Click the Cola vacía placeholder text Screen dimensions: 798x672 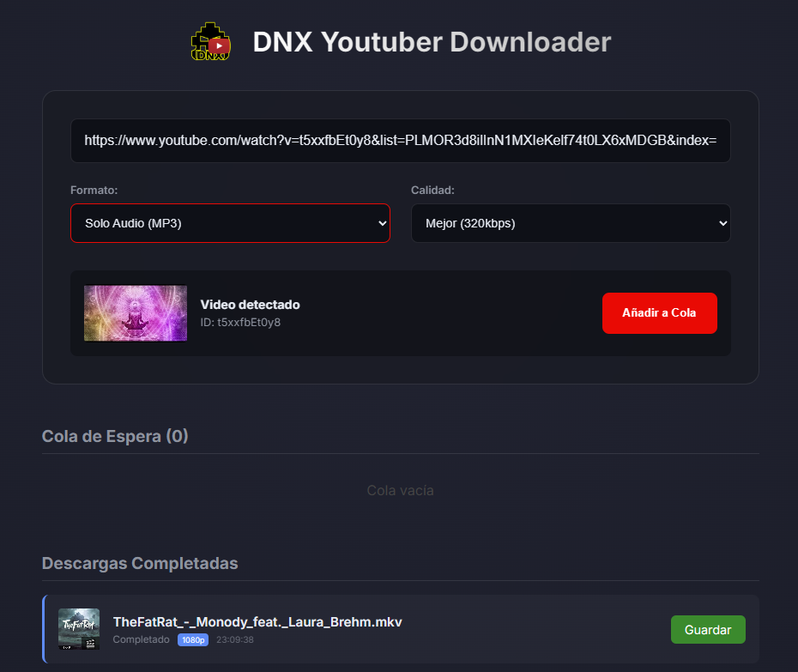tap(401, 491)
